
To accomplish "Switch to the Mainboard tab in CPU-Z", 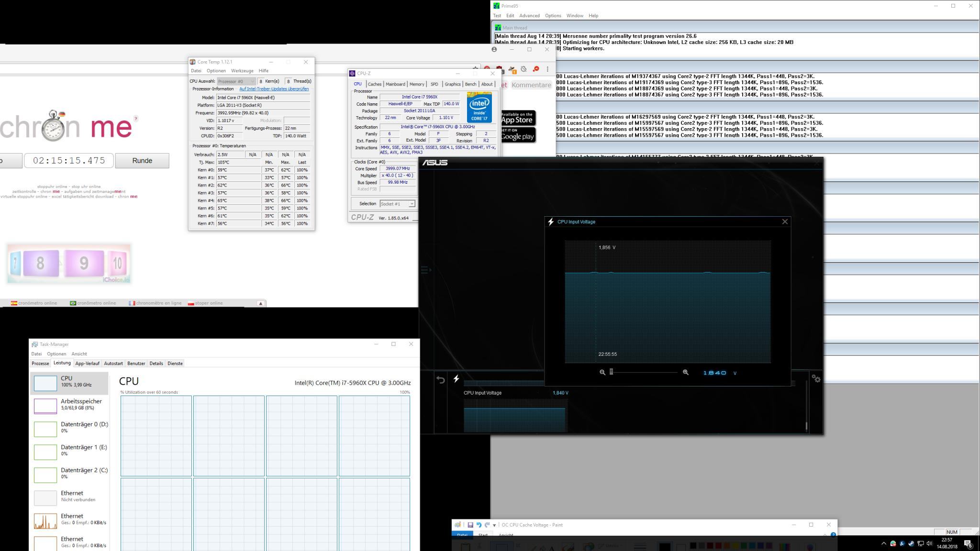I will click(x=395, y=84).
